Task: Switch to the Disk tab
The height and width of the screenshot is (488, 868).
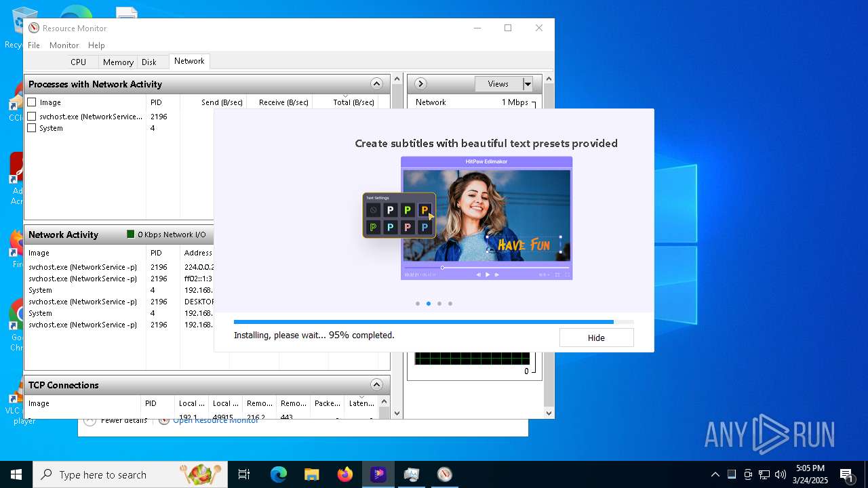Action: pyautogui.click(x=149, y=62)
